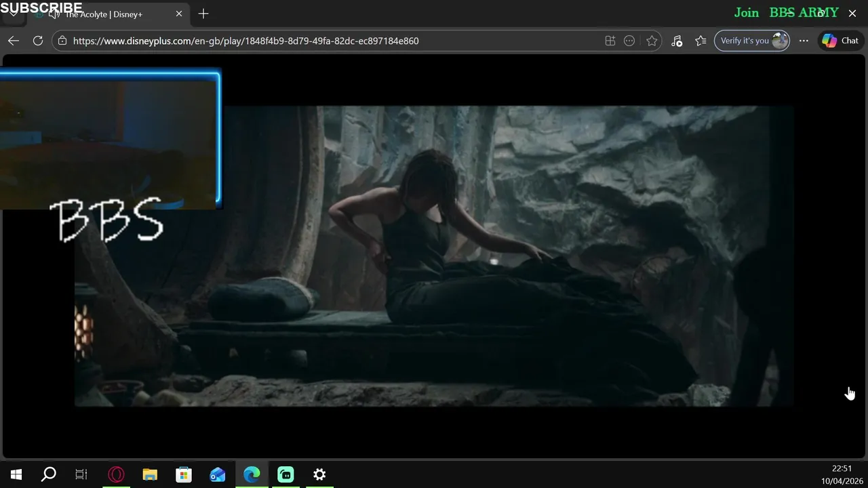
Task: Open Settings gear on taskbar
Action: click(319, 474)
